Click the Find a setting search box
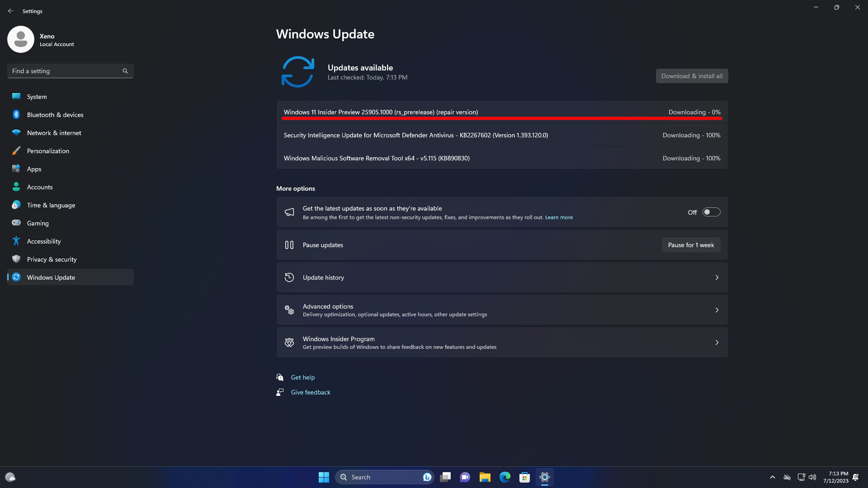Screen dimensions: 868x488 [71, 71]
